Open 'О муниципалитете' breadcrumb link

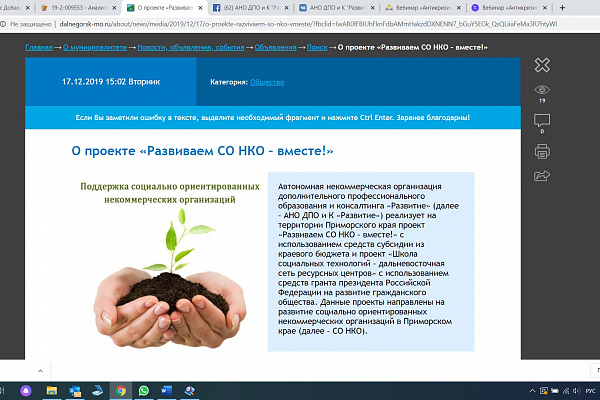tap(95, 47)
